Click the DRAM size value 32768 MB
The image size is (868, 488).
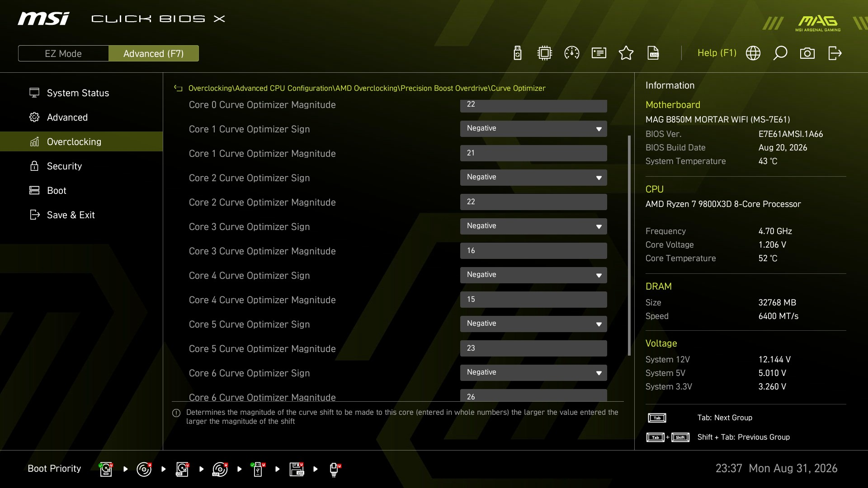777,303
